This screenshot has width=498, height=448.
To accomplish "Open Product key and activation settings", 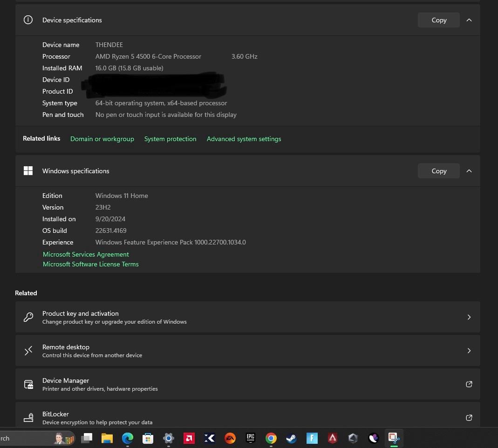I will pos(247,317).
